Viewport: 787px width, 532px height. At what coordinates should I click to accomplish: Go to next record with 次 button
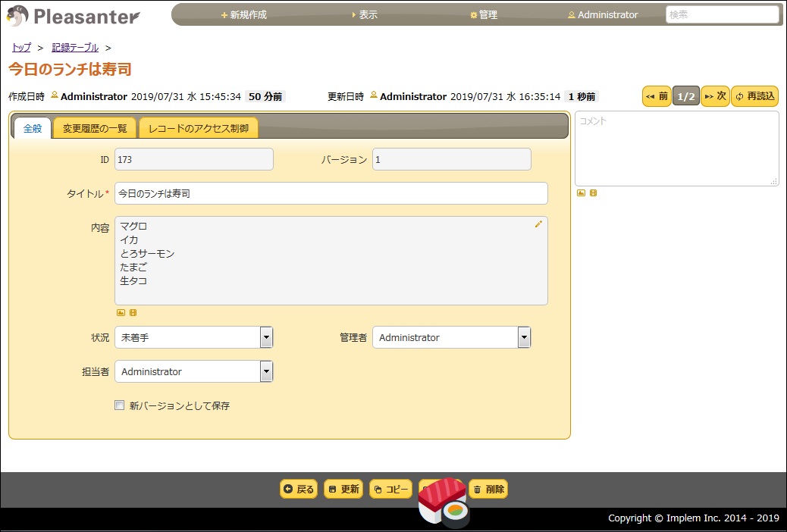click(x=715, y=96)
